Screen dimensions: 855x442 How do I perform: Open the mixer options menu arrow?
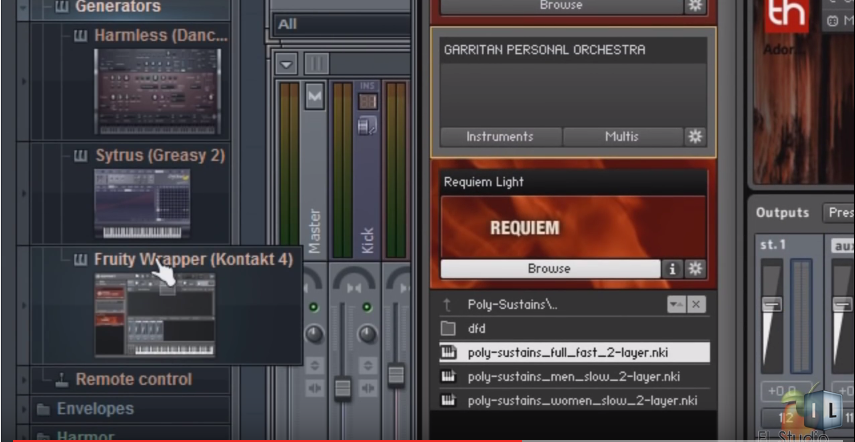tap(287, 64)
